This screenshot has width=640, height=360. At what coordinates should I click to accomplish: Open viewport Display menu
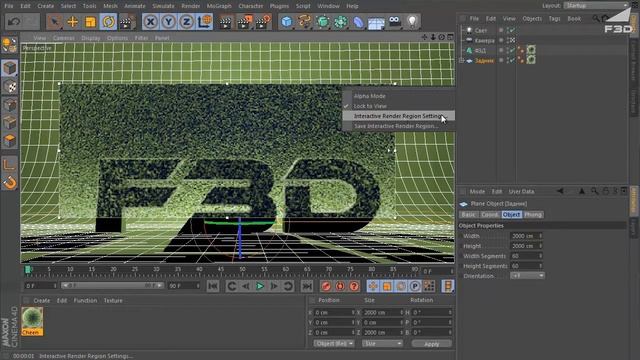point(91,38)
